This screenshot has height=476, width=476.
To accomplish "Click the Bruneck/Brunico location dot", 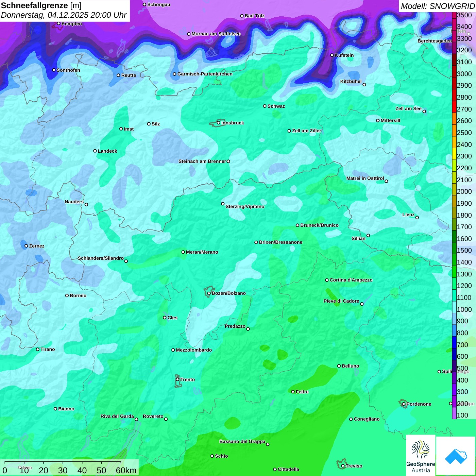I will pyautogui.click(x=297, y=225).
